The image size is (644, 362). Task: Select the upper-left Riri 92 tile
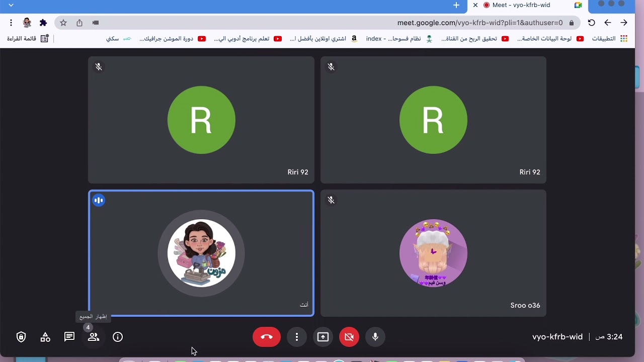coord(201,120)
